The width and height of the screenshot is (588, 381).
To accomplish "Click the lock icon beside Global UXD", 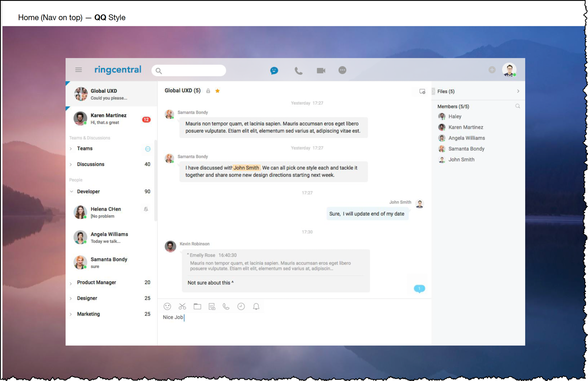I will [x=208, y=91].
